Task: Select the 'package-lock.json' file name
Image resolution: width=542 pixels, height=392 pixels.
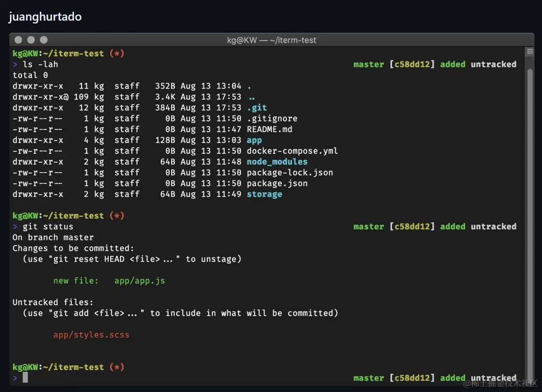Action: [x=290, y=173]
